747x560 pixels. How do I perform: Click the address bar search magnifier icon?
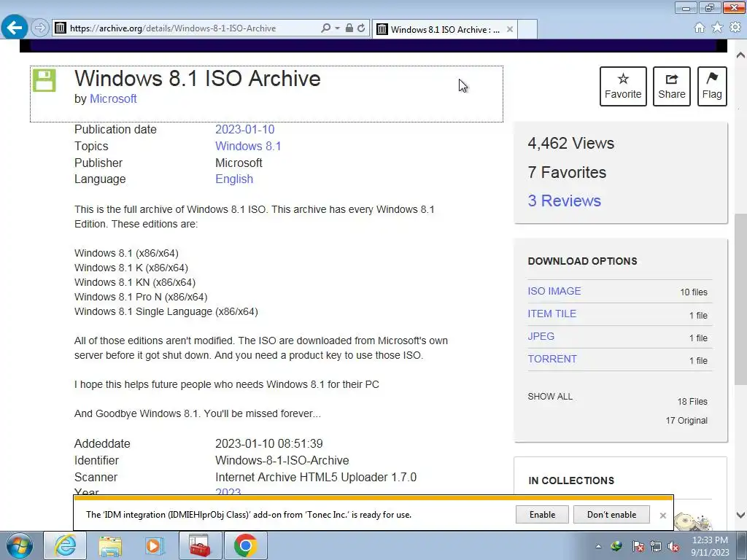point(326,28)
